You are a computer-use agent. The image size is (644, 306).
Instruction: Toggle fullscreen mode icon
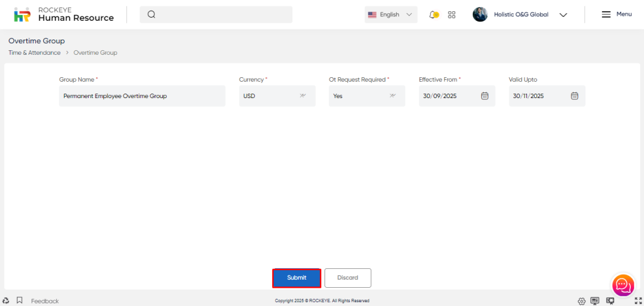(638, 301)
